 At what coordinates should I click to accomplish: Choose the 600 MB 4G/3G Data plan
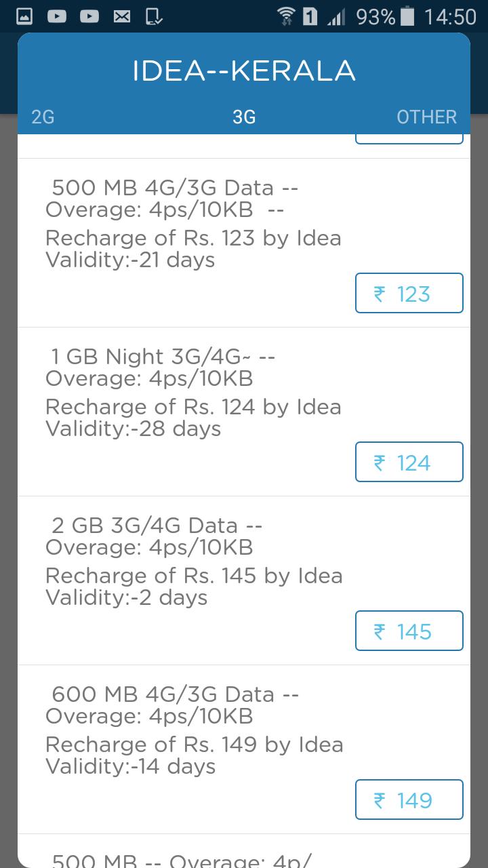click(x=193, y=730)
